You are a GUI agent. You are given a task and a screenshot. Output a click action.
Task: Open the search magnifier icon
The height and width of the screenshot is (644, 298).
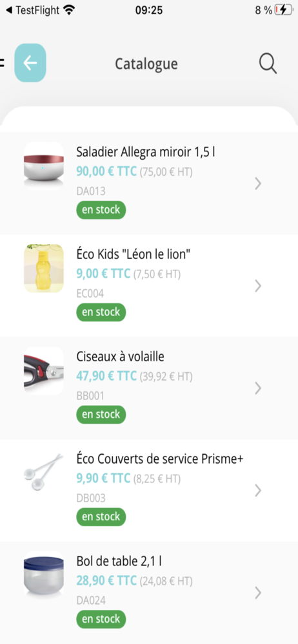pyautogui.click(x=268, y=64)
